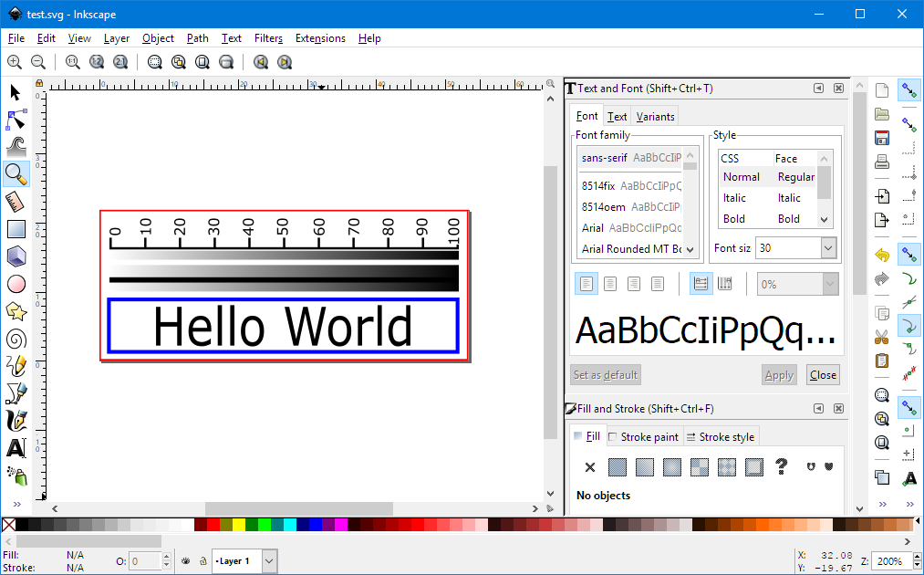924x575 pixels.
Task: Expand the Font size dropdown
Action: tap(828, 247)
